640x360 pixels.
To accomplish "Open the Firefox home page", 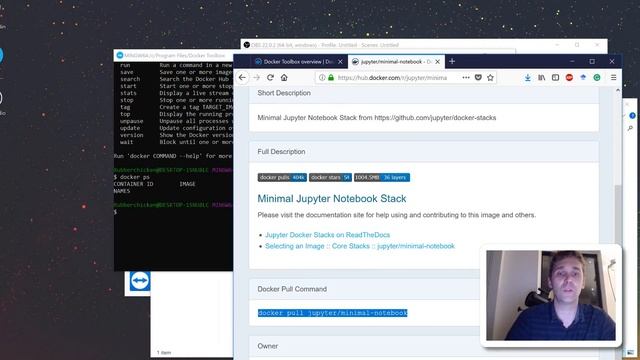I will [x=284, y=78].
